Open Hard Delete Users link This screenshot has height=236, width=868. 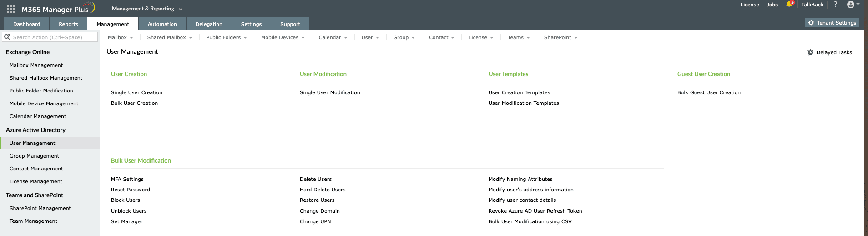click(x=323, y=190)
